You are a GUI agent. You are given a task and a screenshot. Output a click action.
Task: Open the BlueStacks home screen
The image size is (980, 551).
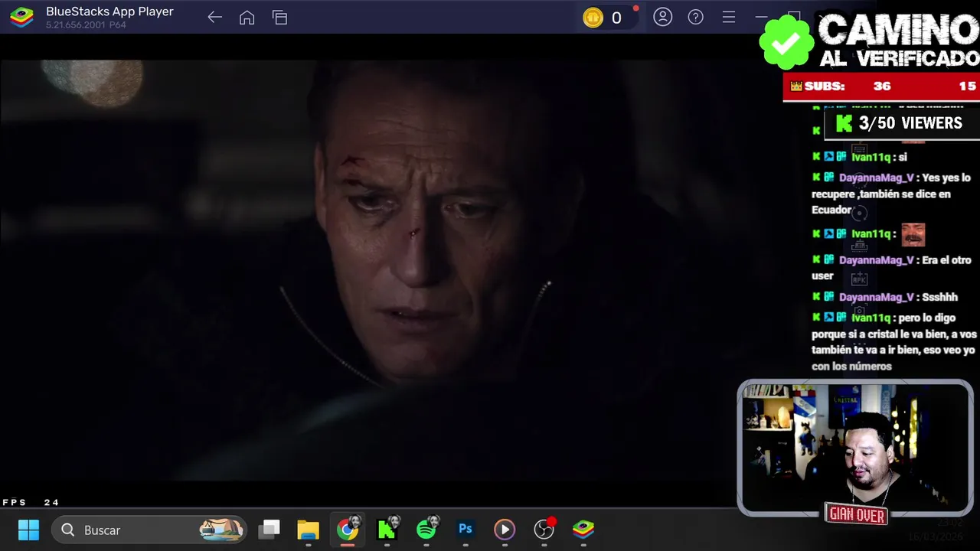247,18
